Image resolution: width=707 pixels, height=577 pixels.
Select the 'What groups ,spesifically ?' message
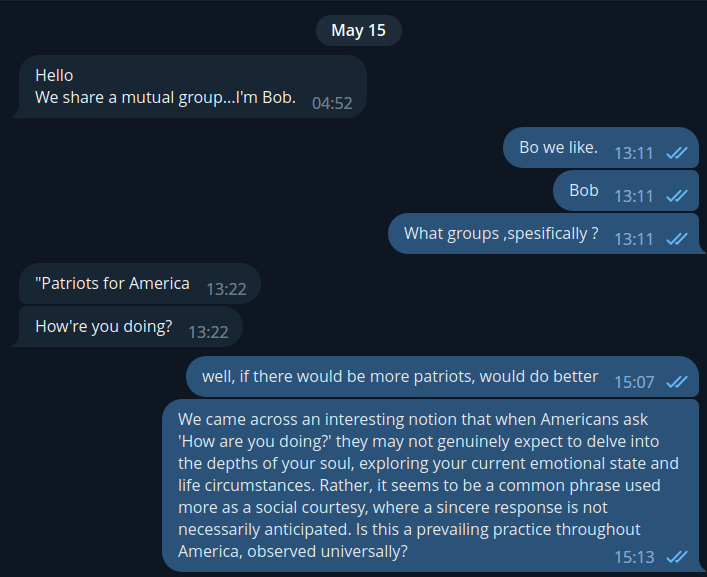pyautogui.click(x=501, y=234)
